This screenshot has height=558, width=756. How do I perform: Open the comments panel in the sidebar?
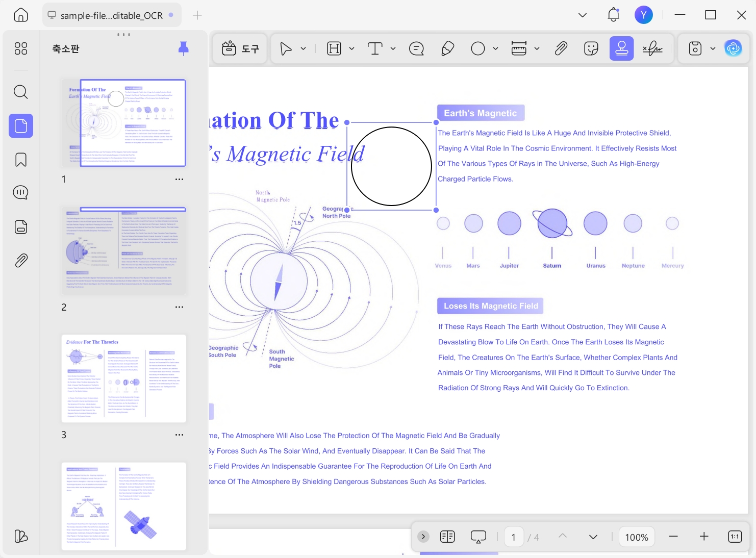(20, 193)
